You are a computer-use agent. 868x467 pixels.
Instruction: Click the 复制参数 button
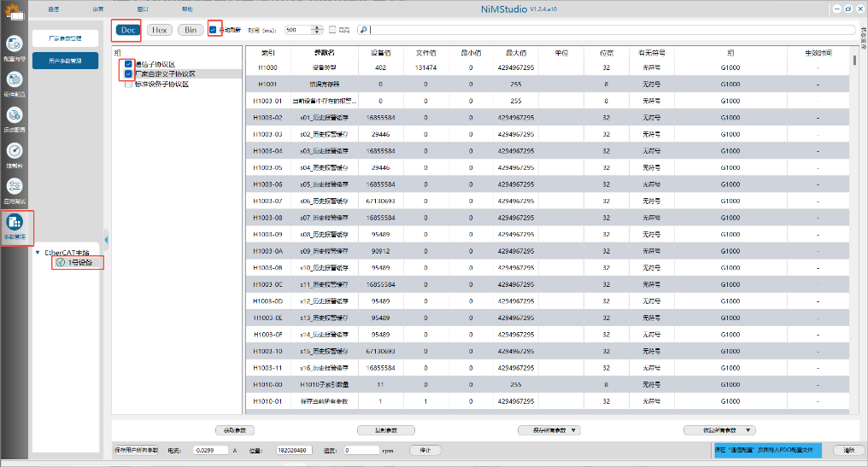[x=386, y=430]
